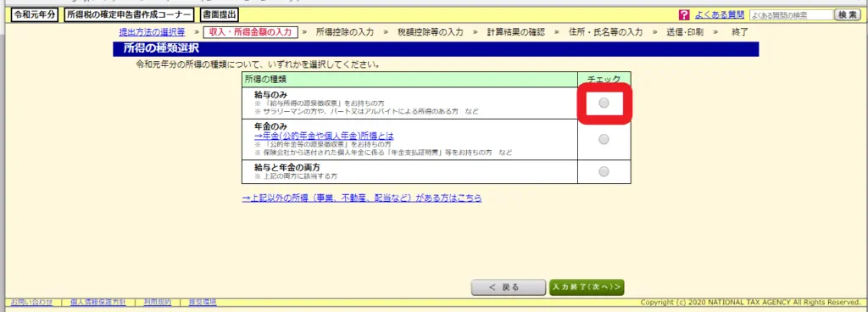Click the 計算結果の確認 step label
Image resolution: width=868 pixels, height=312 pixels.
point(516,32)
